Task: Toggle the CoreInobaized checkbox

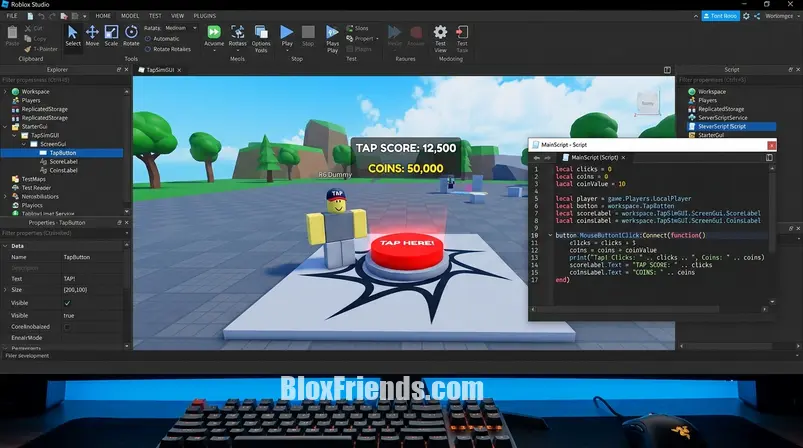Action: click(67, 327)
